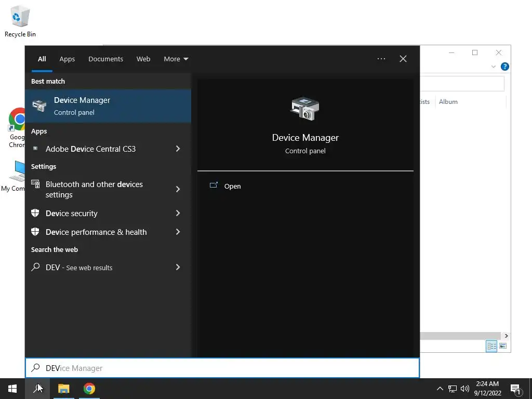Select Adobe Device Central CS3 result
The width and height of the screenshot is (532, 399).
[x=108, y=149]
